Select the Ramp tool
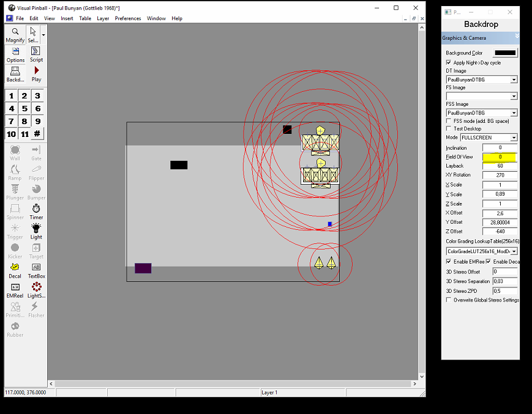 [x=15, y=173]
